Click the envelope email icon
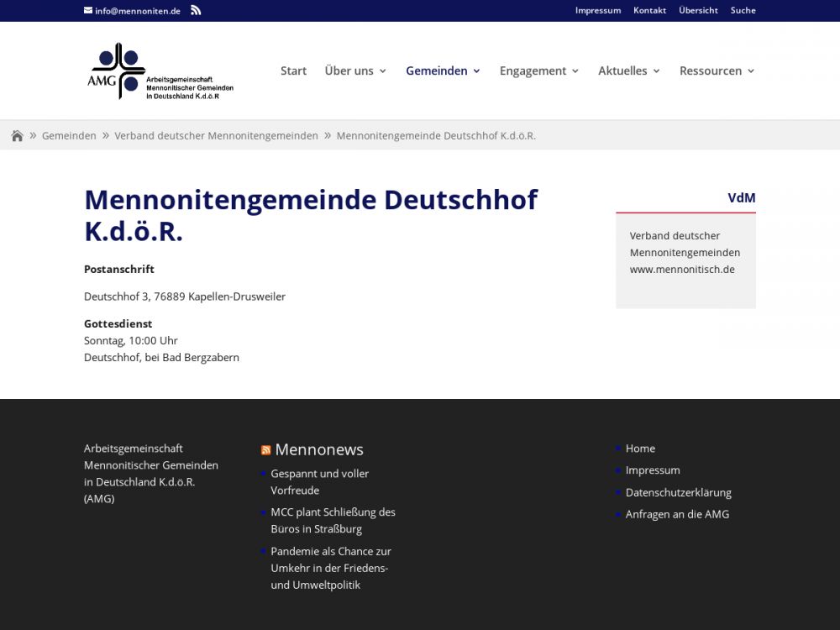Viewport: 840px width, 630px height. point(88,10)
